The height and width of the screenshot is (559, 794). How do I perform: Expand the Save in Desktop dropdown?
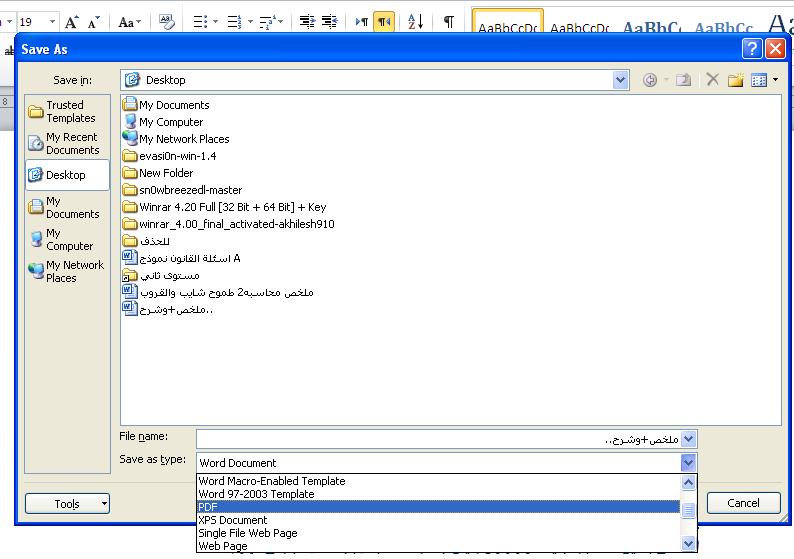620,80
